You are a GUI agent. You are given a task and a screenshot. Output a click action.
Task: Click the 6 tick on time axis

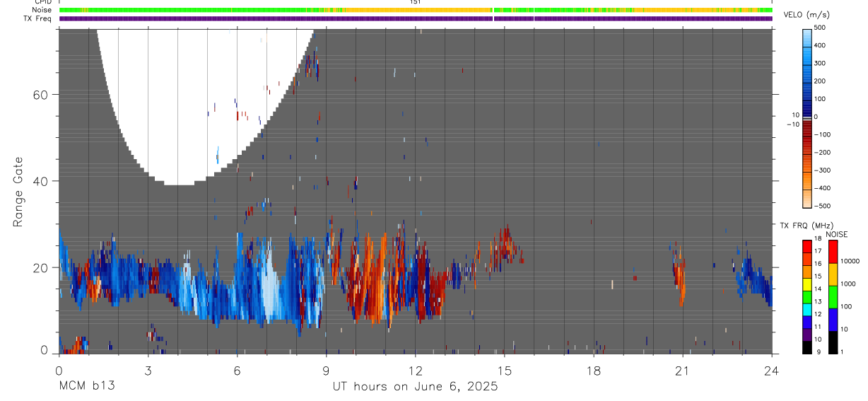point(237,370)
